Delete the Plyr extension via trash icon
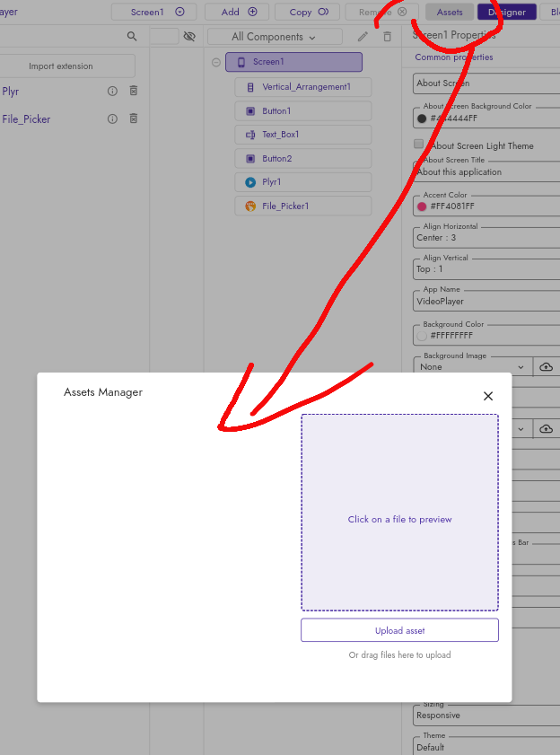 (x=133, y=92)
